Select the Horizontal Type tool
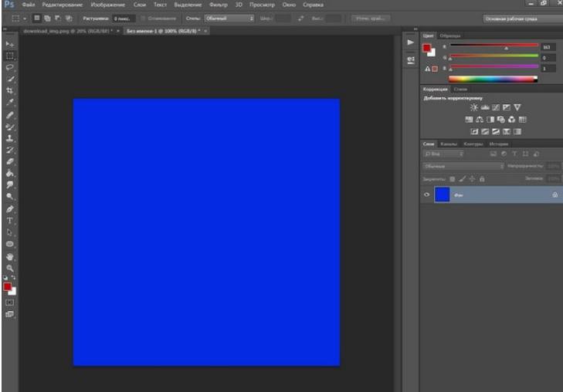Screen dimensions: 563x392 tap(10, 221)
